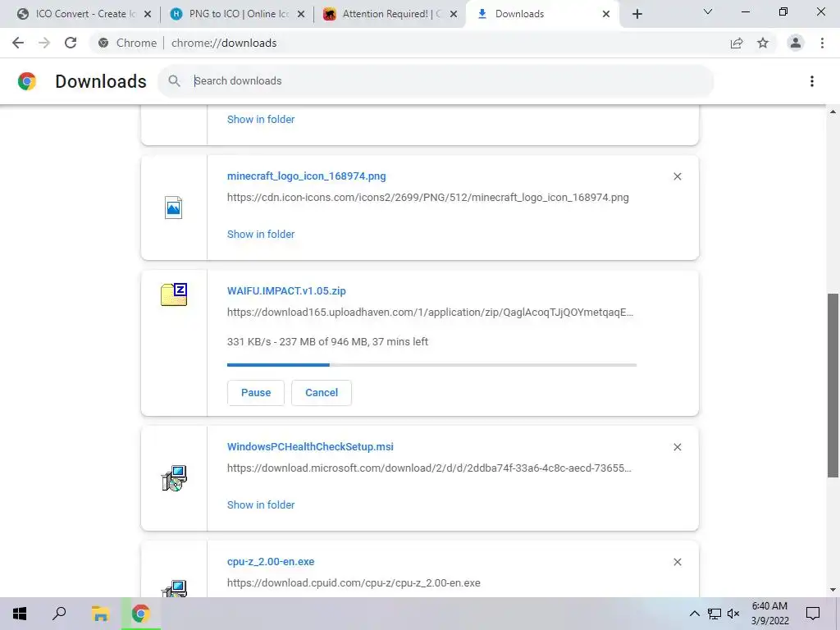Viewport: 840px width, 630px height.
Task: Click the muted volume tray icon
Action: click(733, 614)
